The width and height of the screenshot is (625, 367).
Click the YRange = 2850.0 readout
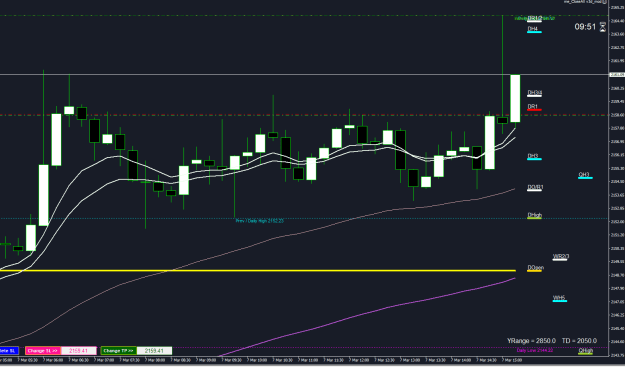point(531,341)
